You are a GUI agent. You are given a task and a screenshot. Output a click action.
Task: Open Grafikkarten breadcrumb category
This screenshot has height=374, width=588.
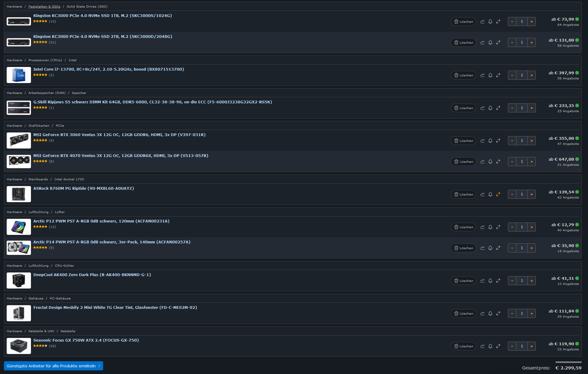point(39,125)
